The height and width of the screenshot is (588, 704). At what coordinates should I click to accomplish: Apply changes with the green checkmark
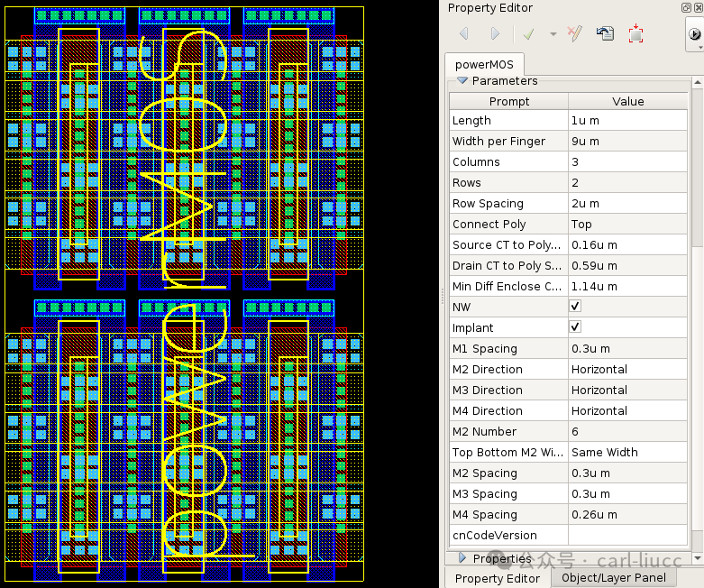tap(529, 33)
